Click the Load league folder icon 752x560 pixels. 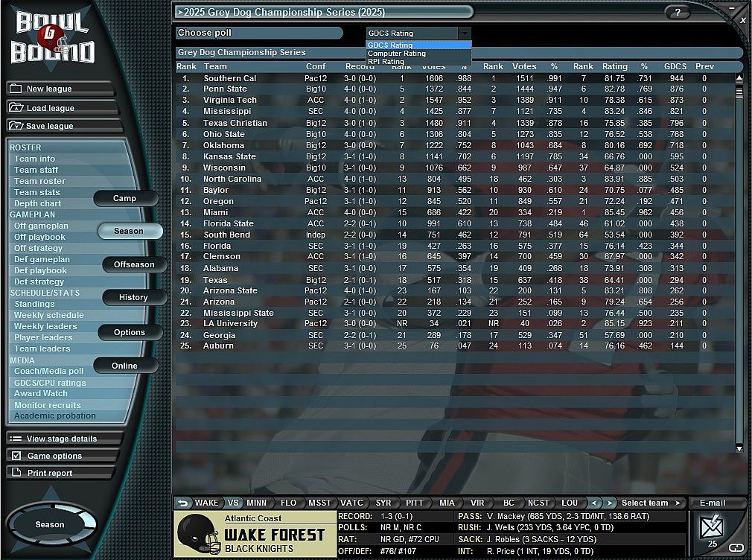coord(16,107)
